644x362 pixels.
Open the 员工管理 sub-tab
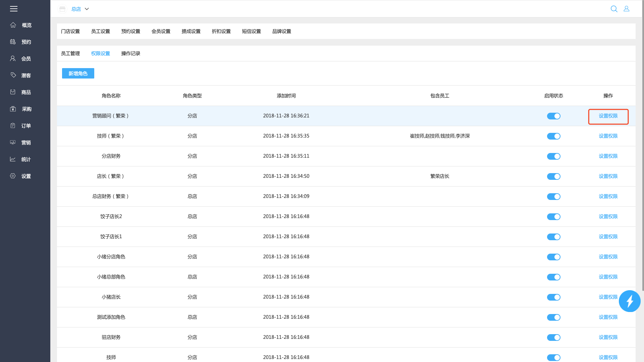click(x=70, y=53)
